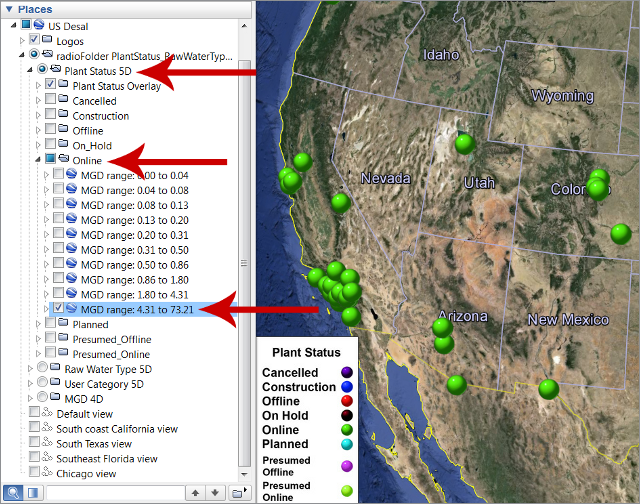The image size is (640, 504).
Task: Collapse the Places panel header triangle
Action: [9, 8]
